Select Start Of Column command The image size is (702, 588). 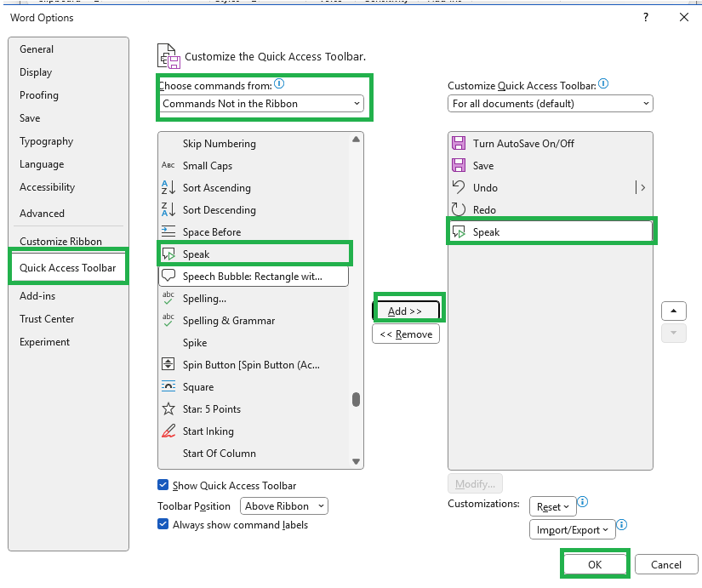point(254,454)
